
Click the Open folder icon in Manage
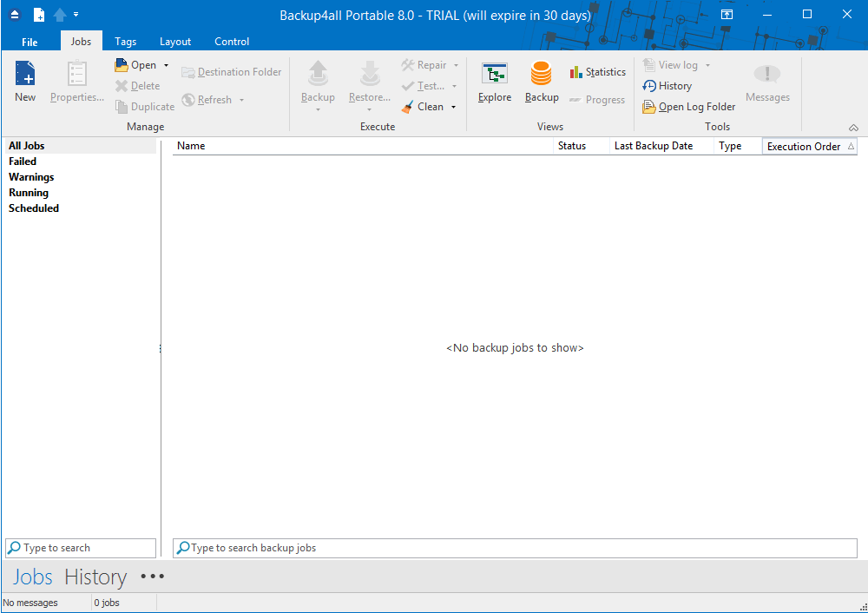[122, 65]
